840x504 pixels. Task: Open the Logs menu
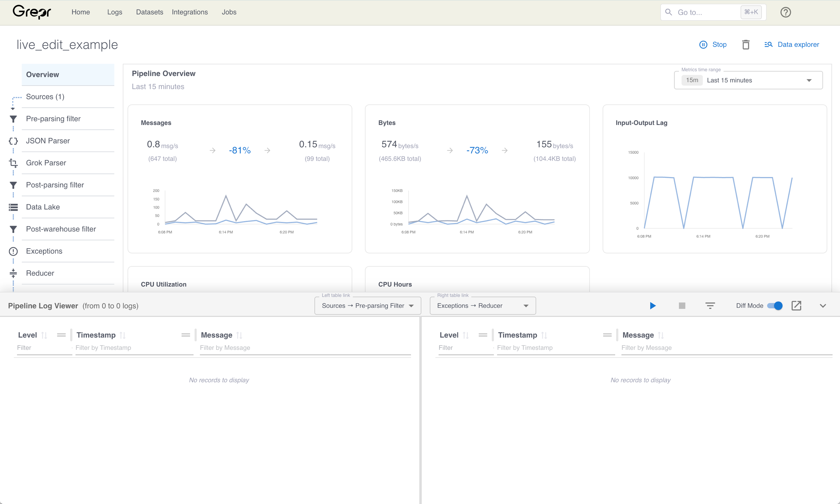pos(114,12)
